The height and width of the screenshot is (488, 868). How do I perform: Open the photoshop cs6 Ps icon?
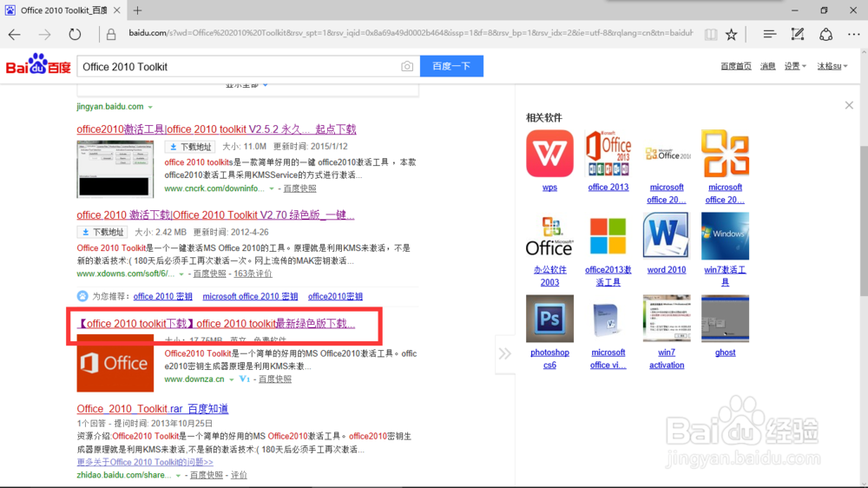549,319
